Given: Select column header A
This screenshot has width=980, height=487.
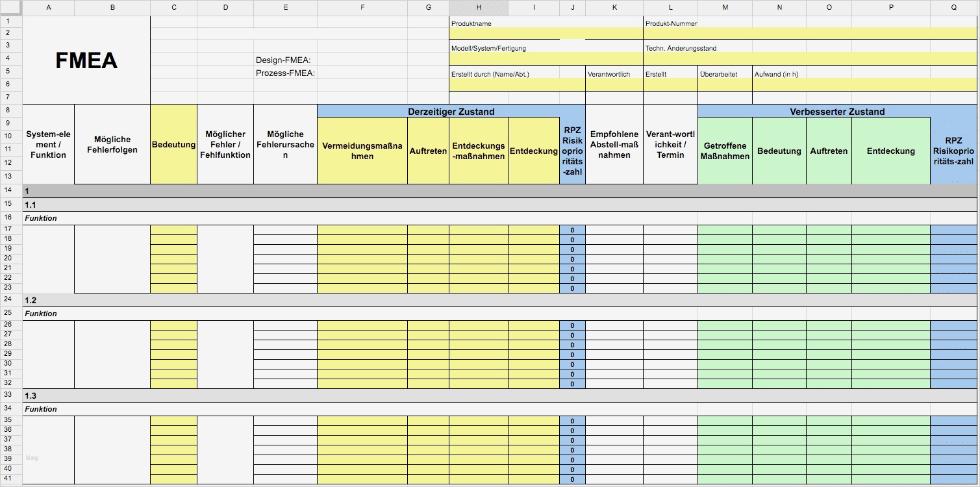Looking at the screenshot, I should [48, 8].
